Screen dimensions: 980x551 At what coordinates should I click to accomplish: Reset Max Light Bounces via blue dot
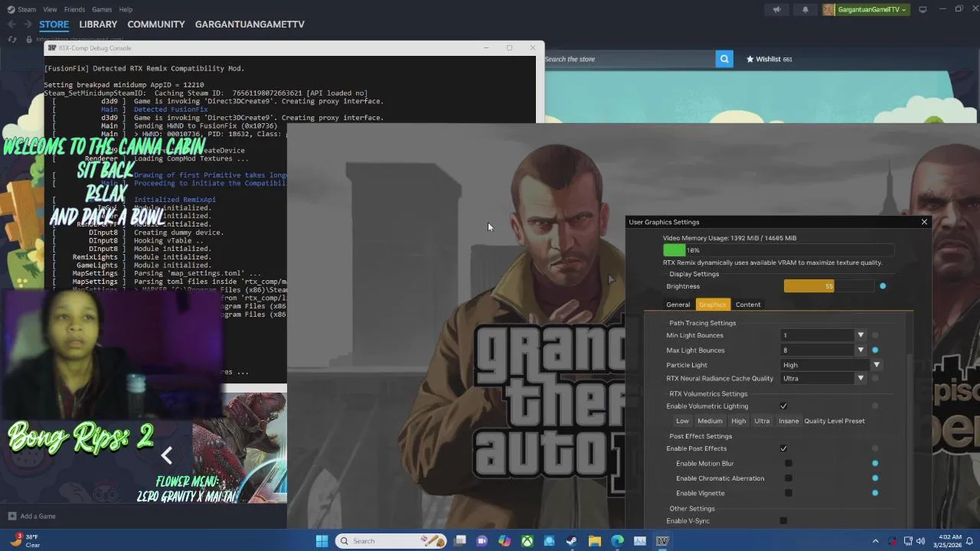875,350
